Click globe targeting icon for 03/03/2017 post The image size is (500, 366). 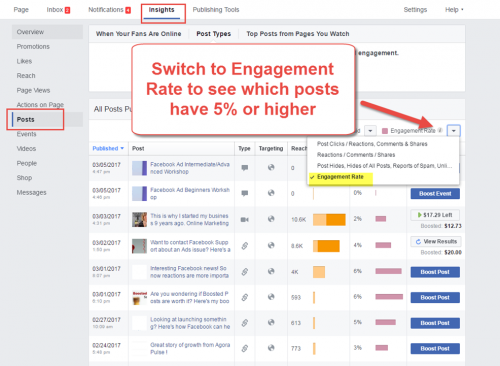pos(271,219)
